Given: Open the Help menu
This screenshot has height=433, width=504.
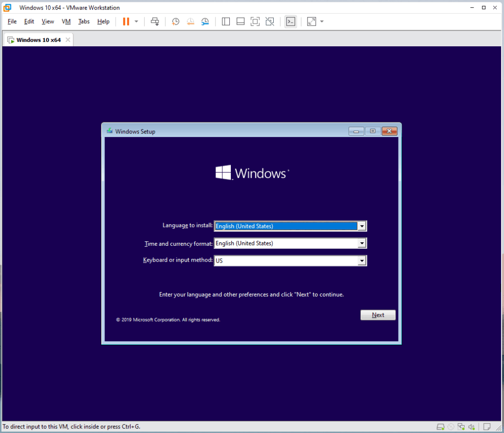Looking at the screenshot, I should 103,22.
